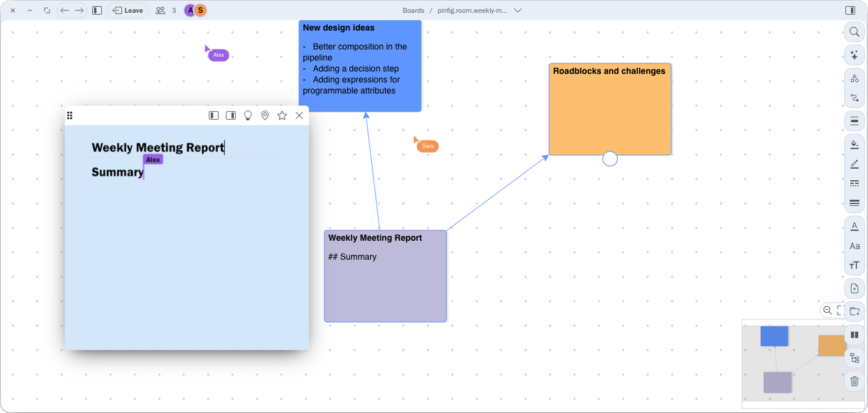
Task: Select the shapes tool icon
Action: click(x=854, y=79)
